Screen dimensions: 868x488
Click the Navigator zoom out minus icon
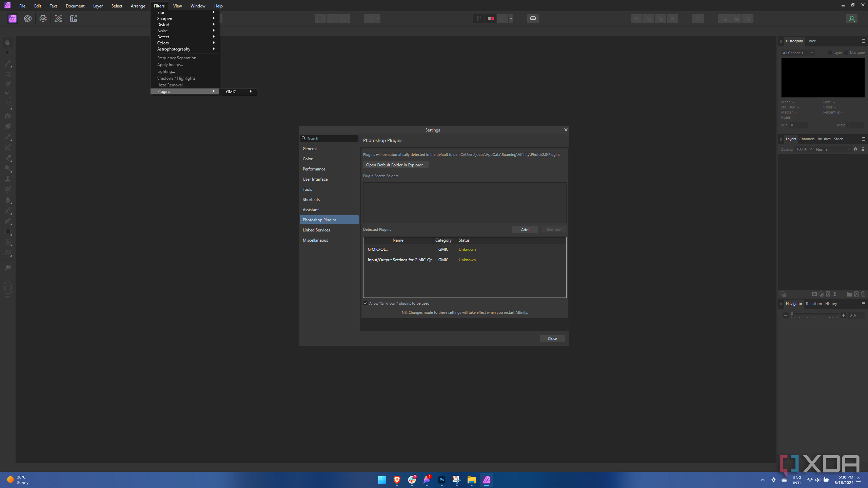coord(786,315)
